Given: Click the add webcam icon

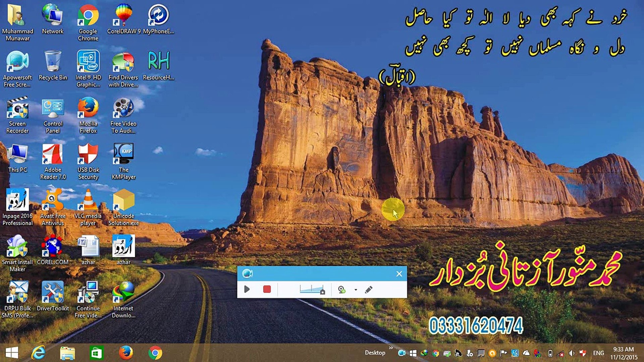Looking at the screenshot, I should tap(342, 290).
